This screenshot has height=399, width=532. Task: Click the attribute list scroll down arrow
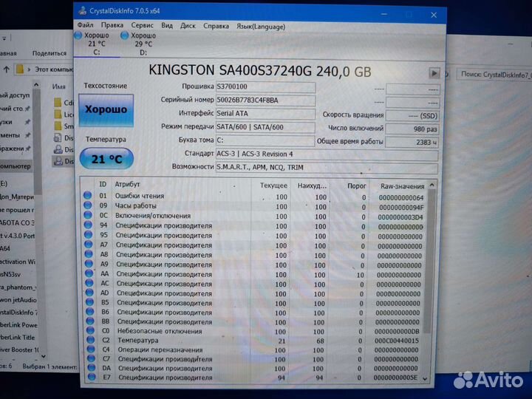[426, 379]
